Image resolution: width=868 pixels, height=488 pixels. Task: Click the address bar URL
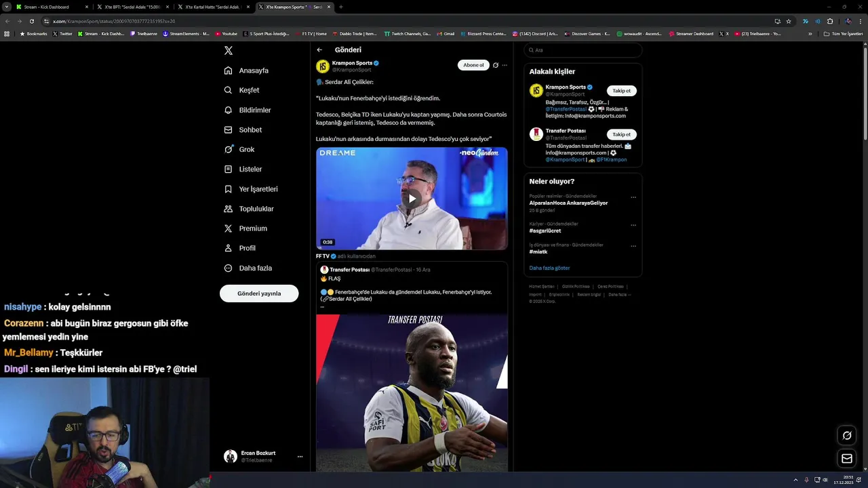pyautogui.click(x=114, y=21)
